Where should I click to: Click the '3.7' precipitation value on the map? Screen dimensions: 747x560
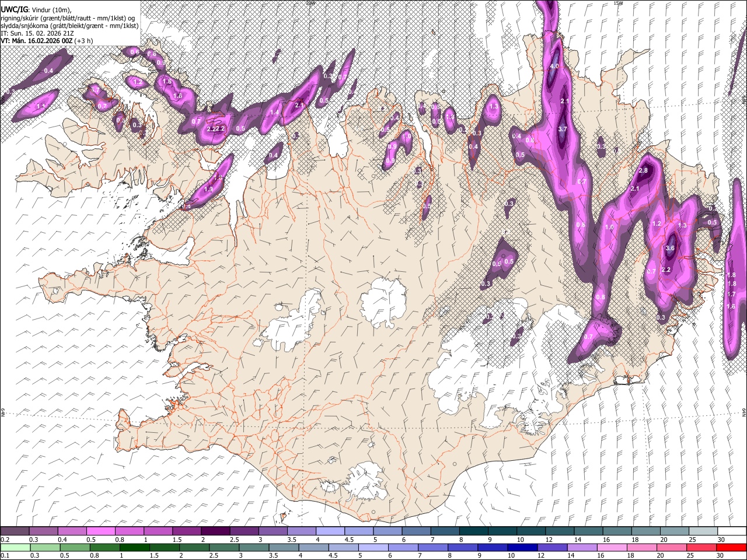[x=563, y=129]
